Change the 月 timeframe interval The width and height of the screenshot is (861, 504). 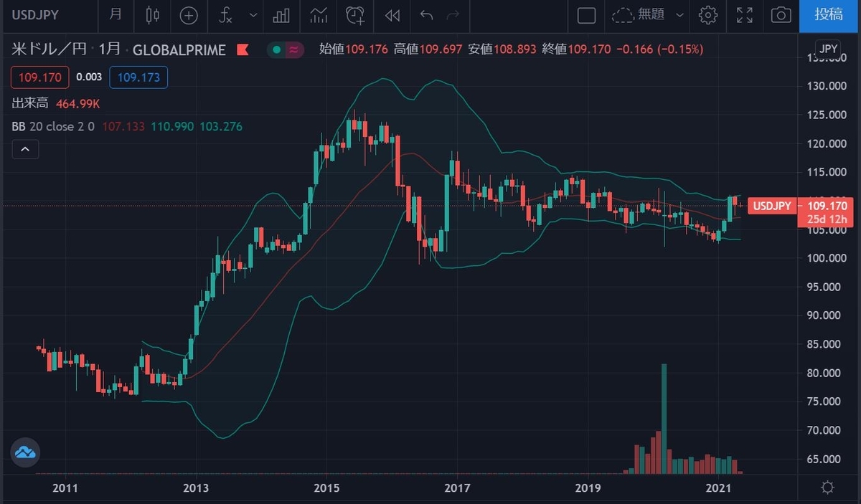(x=116, y=15)
